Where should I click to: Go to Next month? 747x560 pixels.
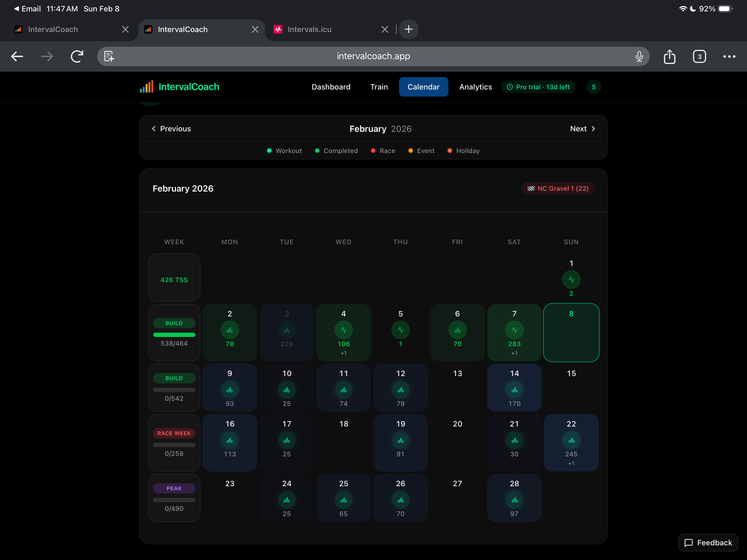(582, 129)
